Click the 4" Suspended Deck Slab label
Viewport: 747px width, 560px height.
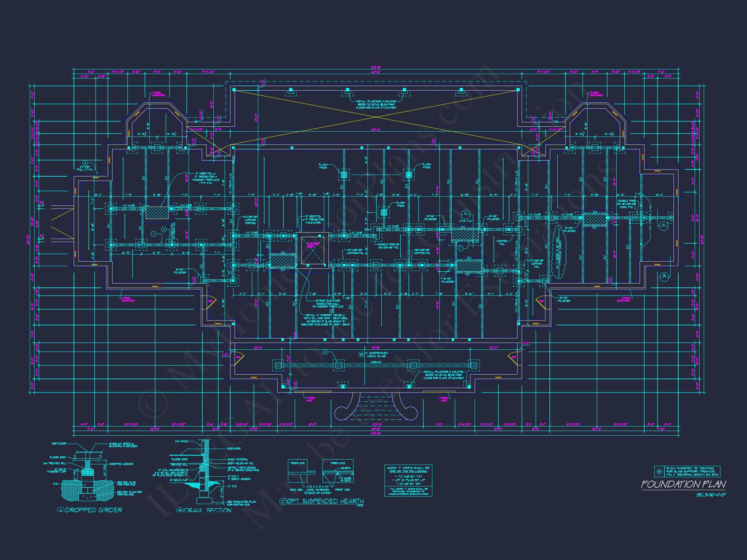coord(376,355)
